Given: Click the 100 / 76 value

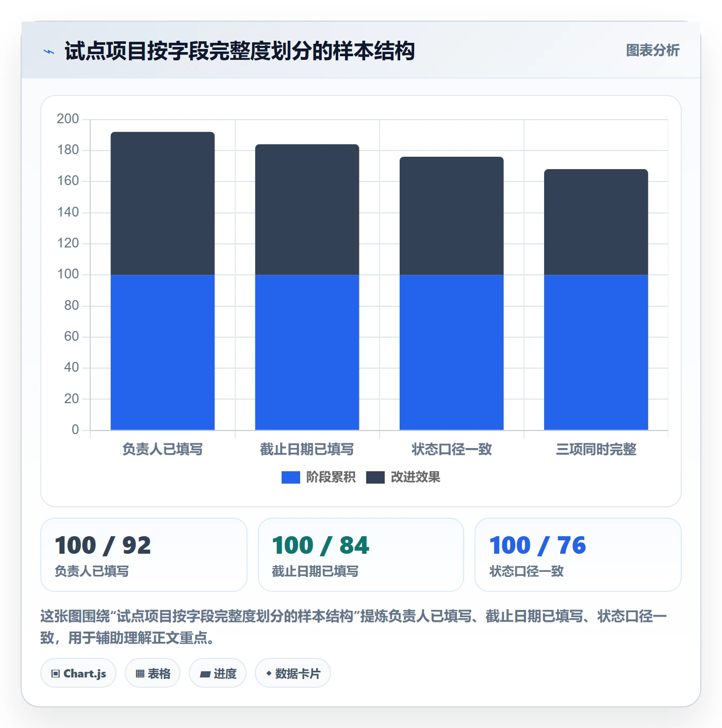Looking at the screenshot, I should (x=537, y=545).
